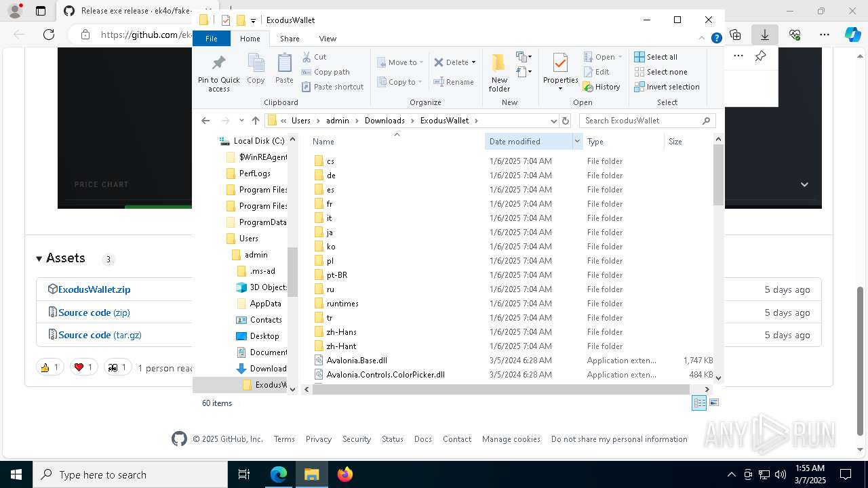Click the History button in ribbon

pyautogui.click(x=601, y=87)
